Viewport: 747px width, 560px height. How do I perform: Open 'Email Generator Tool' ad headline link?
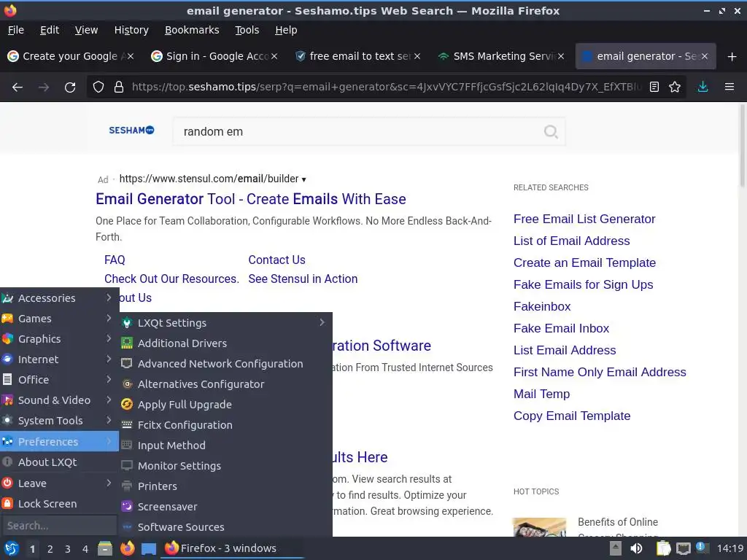point(251,199)
